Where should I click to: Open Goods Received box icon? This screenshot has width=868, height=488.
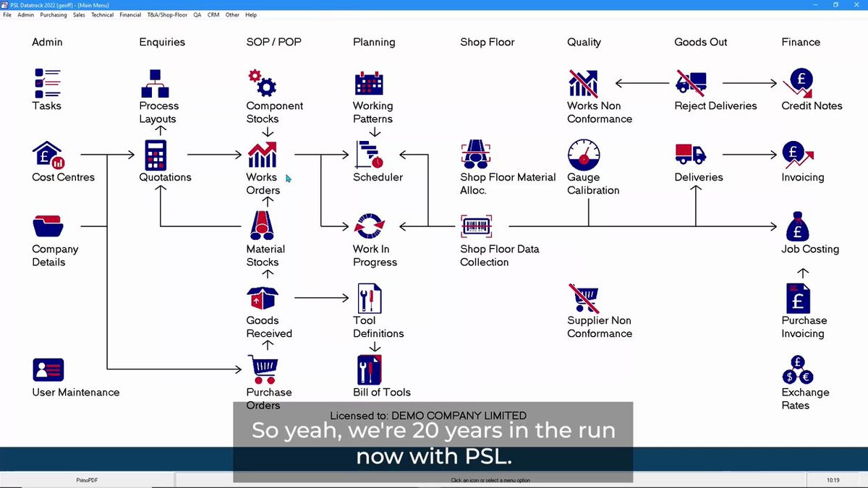pyautogui.click(x=262, y=298)
